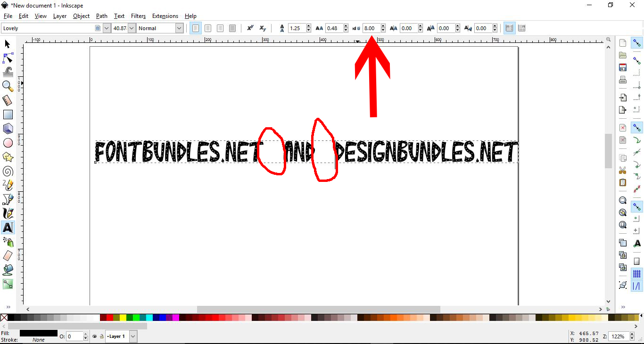Click the word spacing field showing 8.00
644x344 pixels.
(x=372, y=28)
